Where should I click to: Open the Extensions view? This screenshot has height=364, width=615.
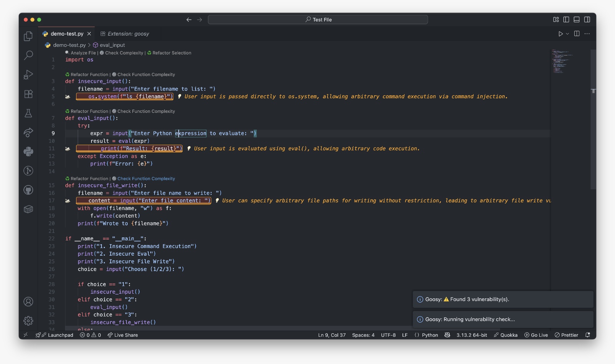(x=28, y=94)
